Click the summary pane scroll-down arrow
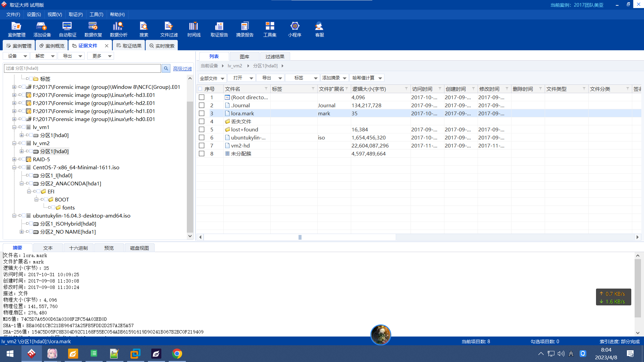 (x=638, y=333)
